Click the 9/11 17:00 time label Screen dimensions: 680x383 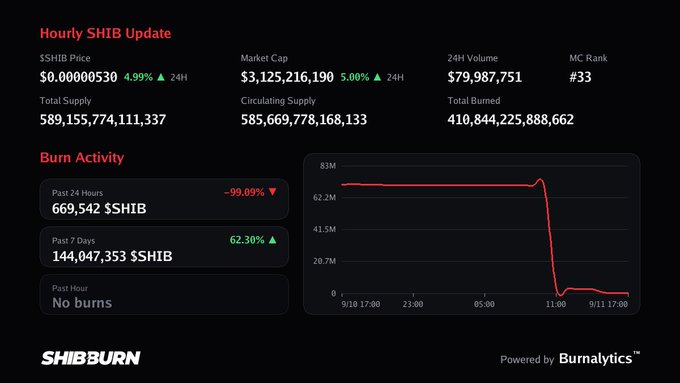608,304
